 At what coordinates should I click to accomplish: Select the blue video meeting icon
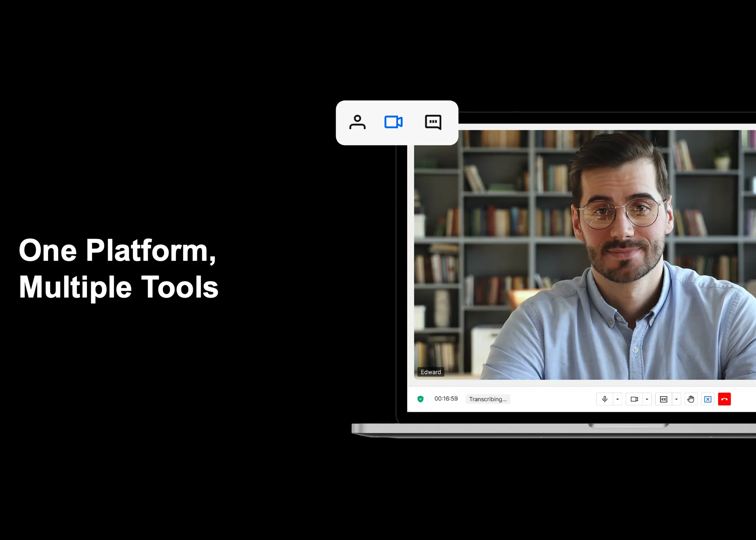pos(393,122)
